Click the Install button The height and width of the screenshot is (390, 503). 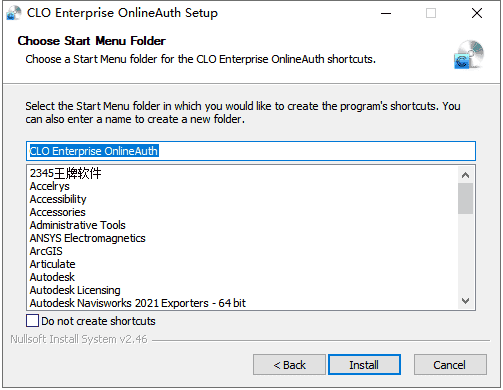point(364,365)
